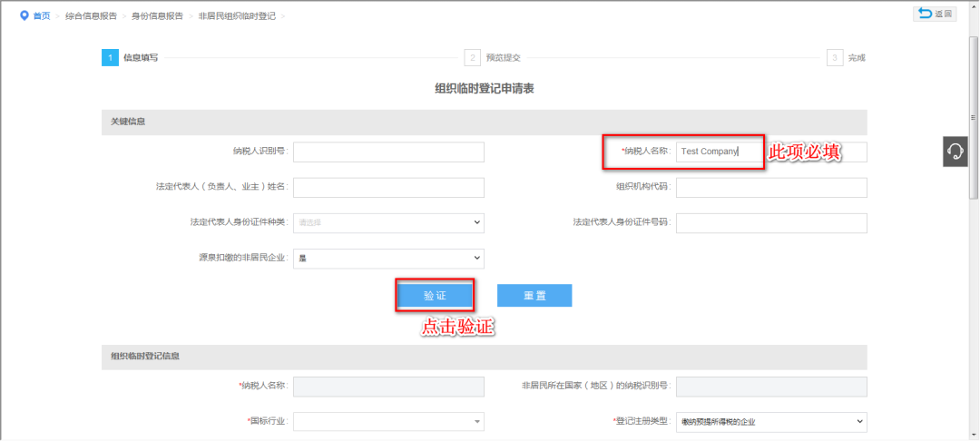This screenshot has height=441, width=980.
Task: Open 身份信息报告 breadcrumb item
Action: click(157, 16)
